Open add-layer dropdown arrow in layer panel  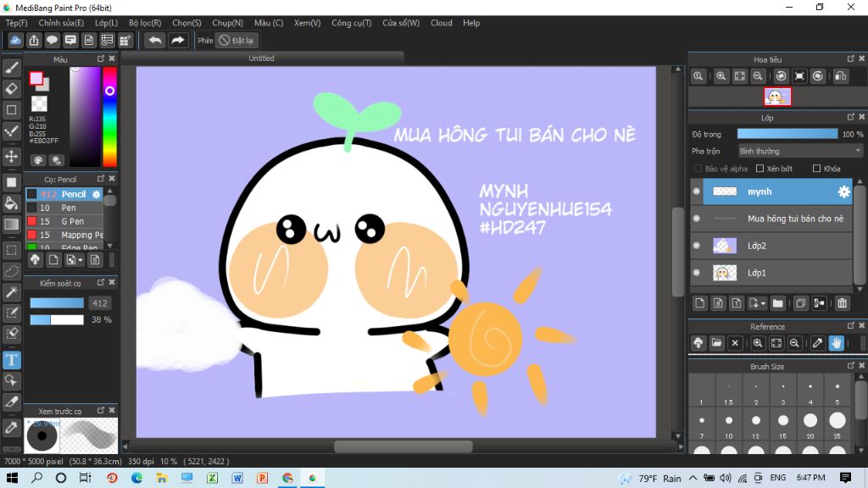pyautogui.click(x=763, y=304)
